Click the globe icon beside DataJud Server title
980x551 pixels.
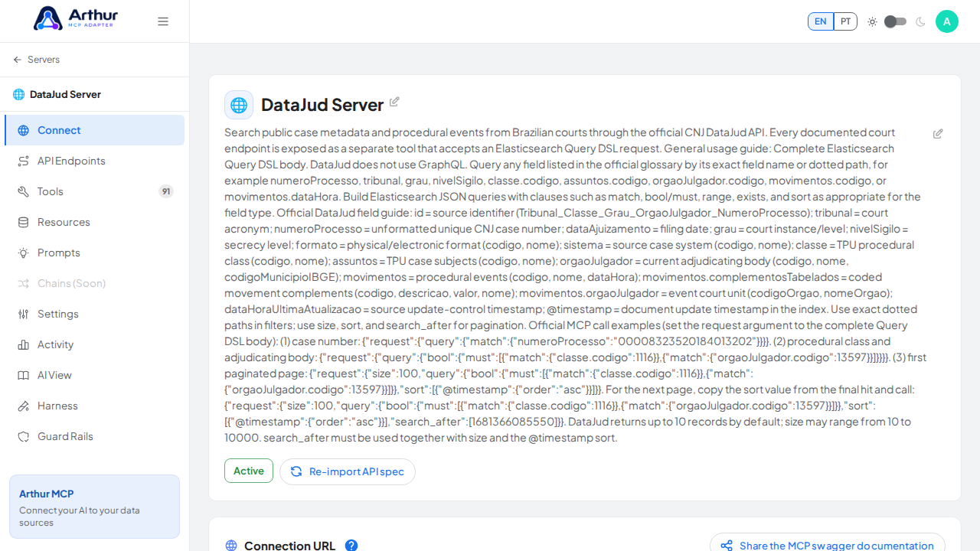pos(239,105)
